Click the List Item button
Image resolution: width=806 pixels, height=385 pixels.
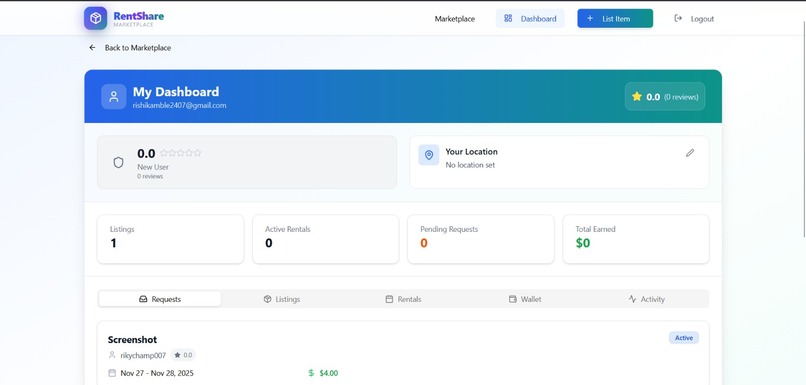tap(615, 19)
